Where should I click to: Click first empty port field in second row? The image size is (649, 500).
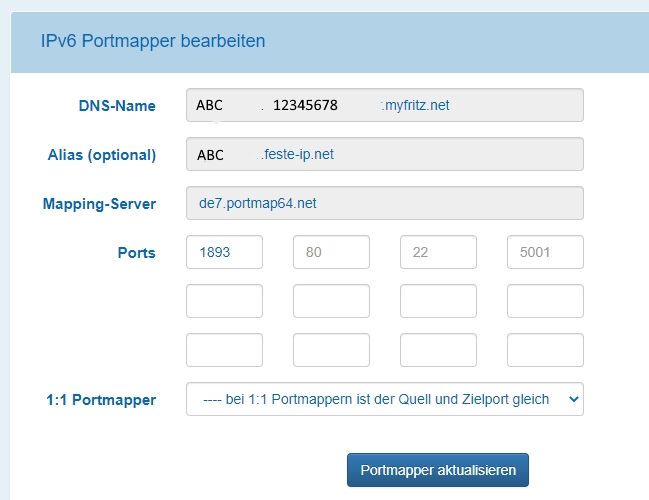(x=224, y=301)
